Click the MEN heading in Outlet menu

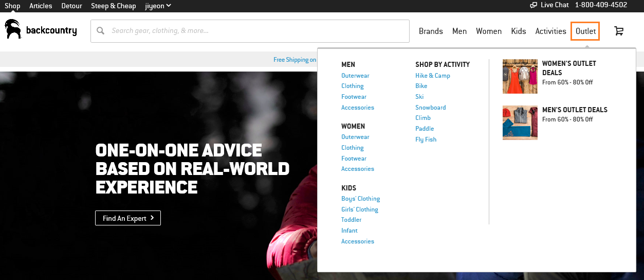pyautogui.click(x=348, y=64)
